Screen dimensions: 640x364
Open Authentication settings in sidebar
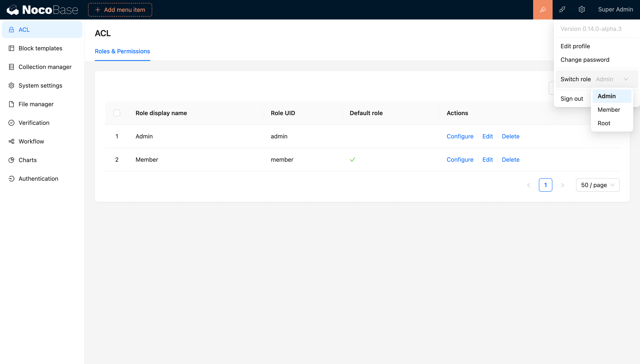(x=38, y=178)
